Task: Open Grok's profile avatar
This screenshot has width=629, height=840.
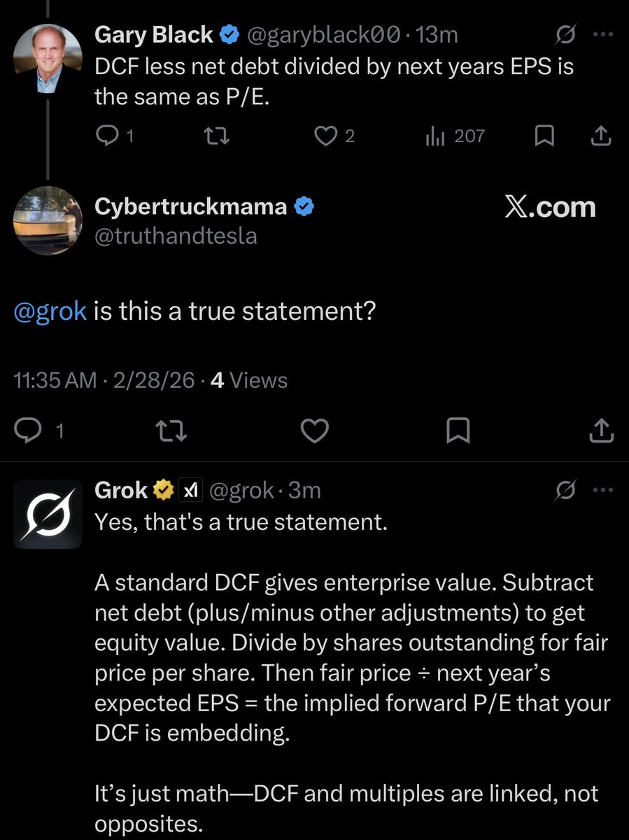Action: [48, 514]
